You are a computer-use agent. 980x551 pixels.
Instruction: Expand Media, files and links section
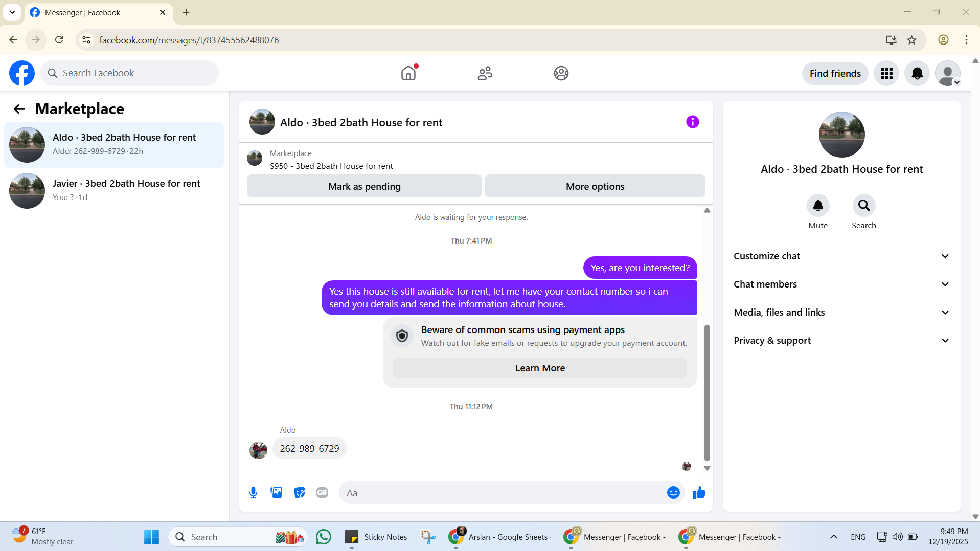pyautogui.click(x=841, y=313)
